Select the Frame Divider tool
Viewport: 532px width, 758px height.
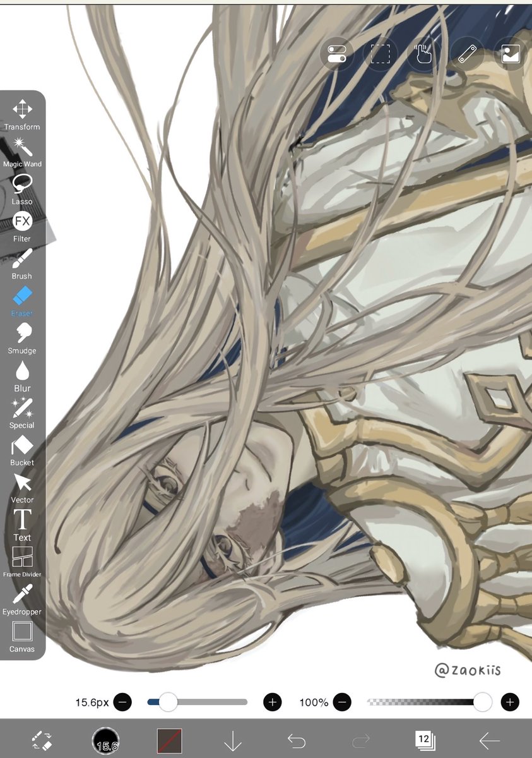tap(22, 562)
